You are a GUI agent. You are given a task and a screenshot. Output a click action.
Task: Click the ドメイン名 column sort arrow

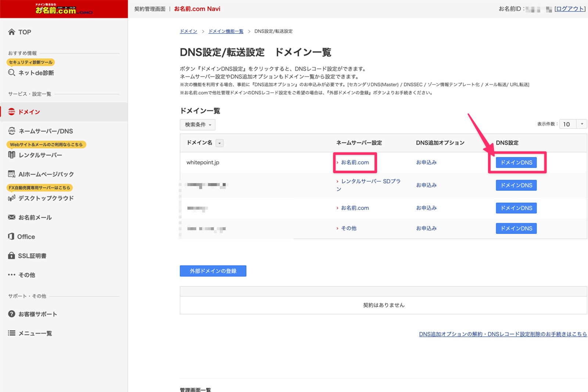coord(219,143)
